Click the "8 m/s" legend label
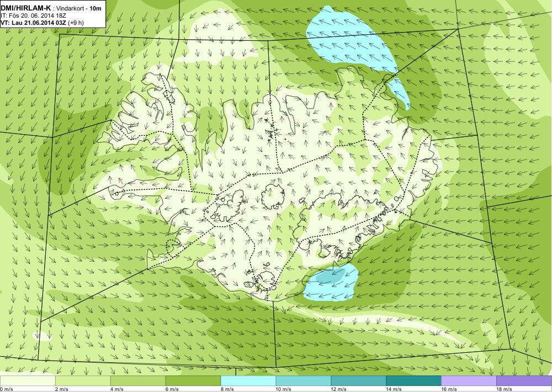Screen dimensions: 552x392 tap(227, 389)
